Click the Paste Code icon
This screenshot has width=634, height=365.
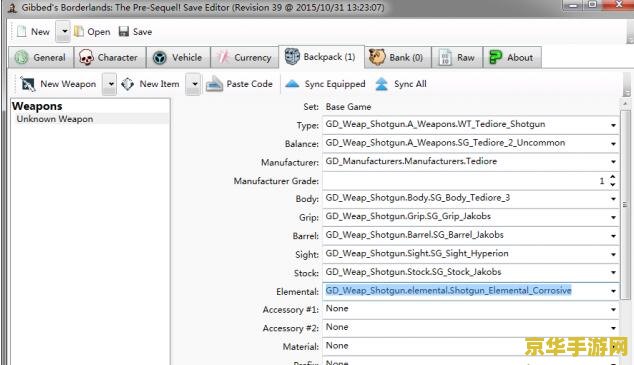pos(214,84)
